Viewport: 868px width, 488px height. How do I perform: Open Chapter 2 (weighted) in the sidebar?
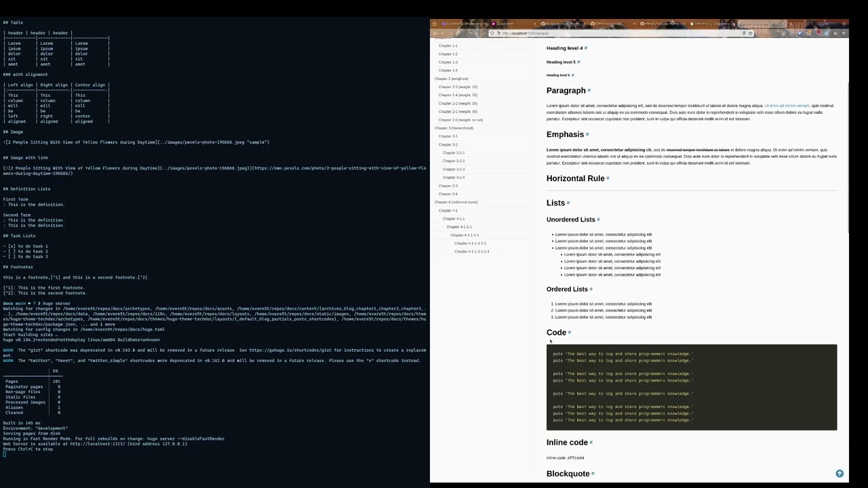click(x=451, y=79)
